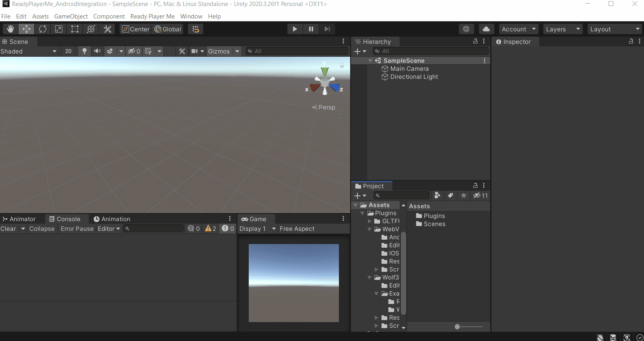Toggle 2D view mode in Scene

(x=68, y=51)
